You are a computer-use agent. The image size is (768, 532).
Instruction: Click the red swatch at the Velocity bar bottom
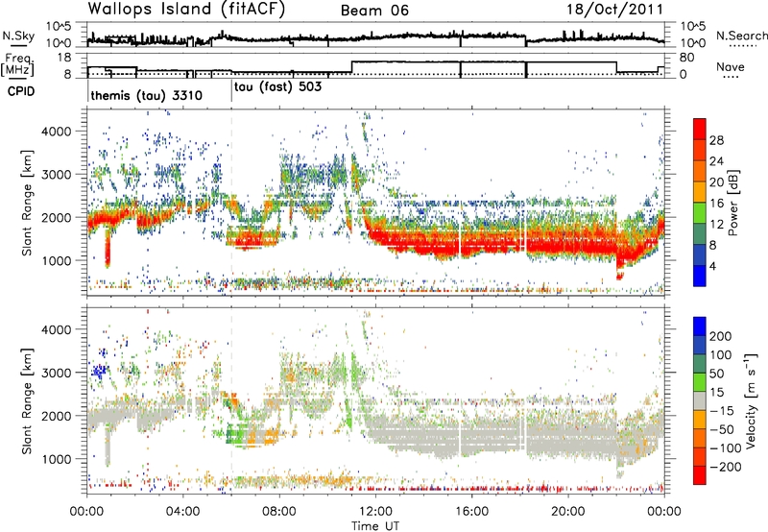pos(700,475)
